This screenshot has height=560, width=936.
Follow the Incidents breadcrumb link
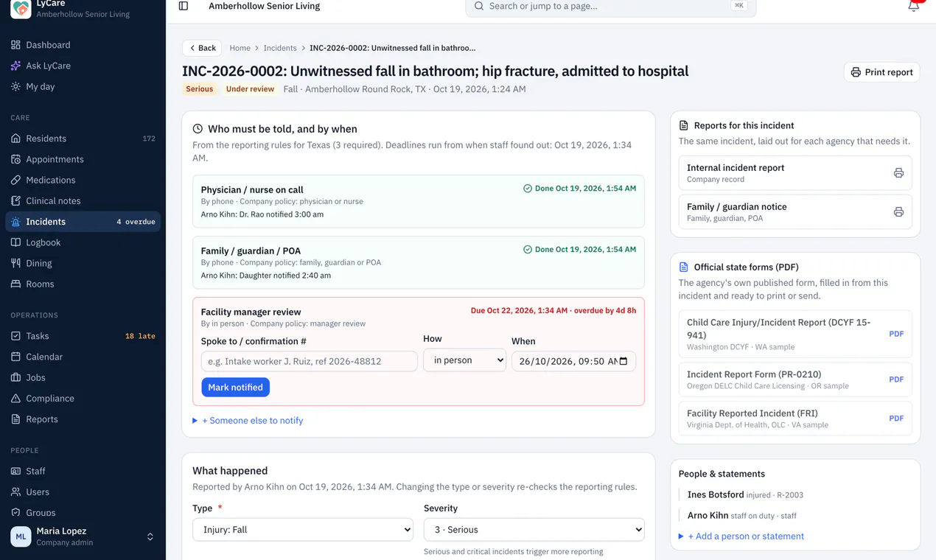pyautogui.click(x=280, y=48)
